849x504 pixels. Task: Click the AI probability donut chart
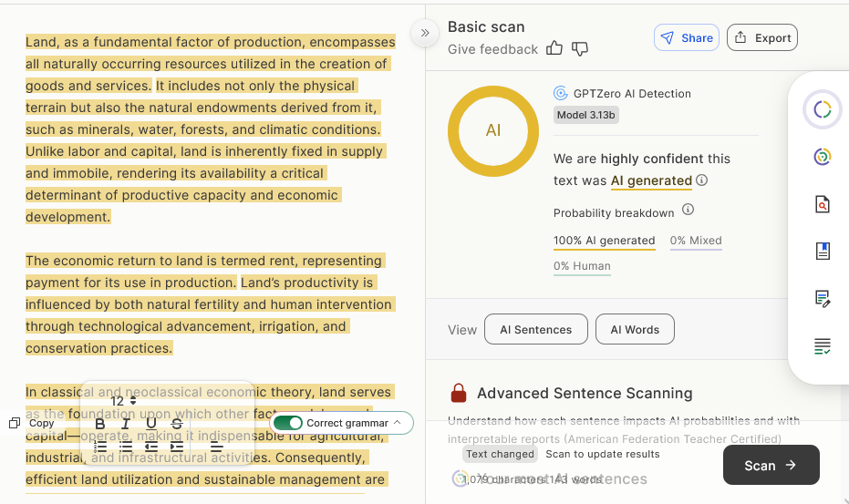[x=493, y=130]
